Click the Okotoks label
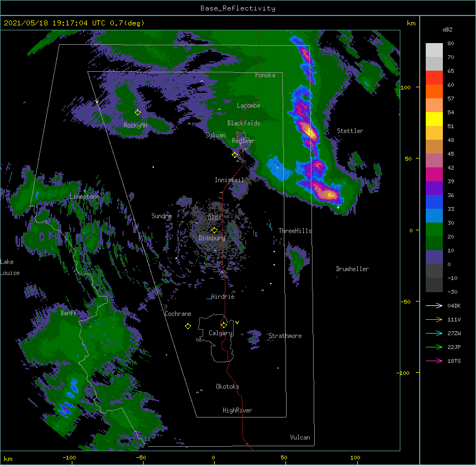 coord(228,387)
